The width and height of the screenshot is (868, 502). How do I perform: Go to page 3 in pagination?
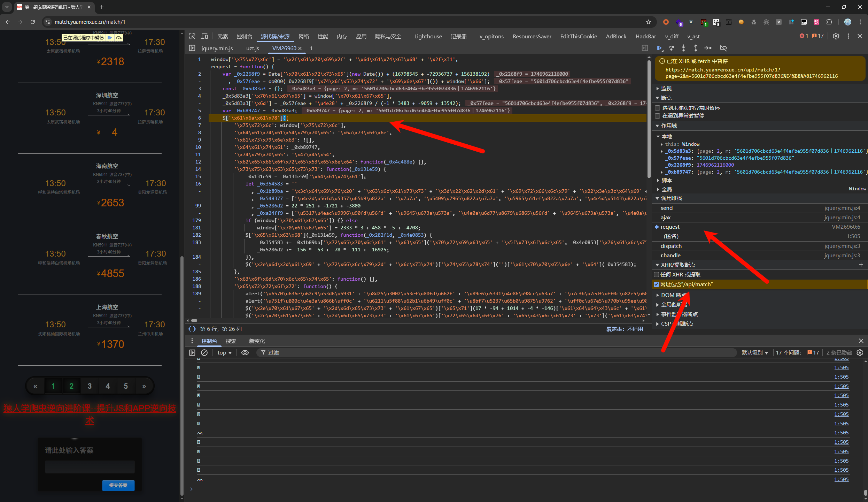(x=90, y=386)
